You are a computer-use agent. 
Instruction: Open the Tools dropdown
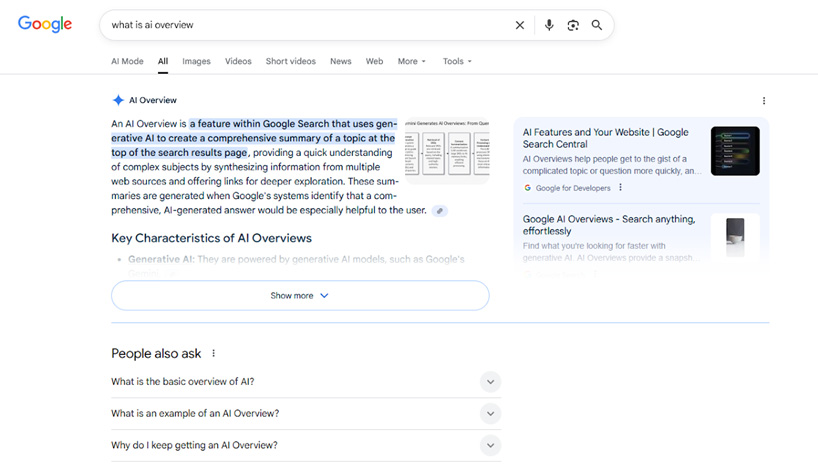457,61
